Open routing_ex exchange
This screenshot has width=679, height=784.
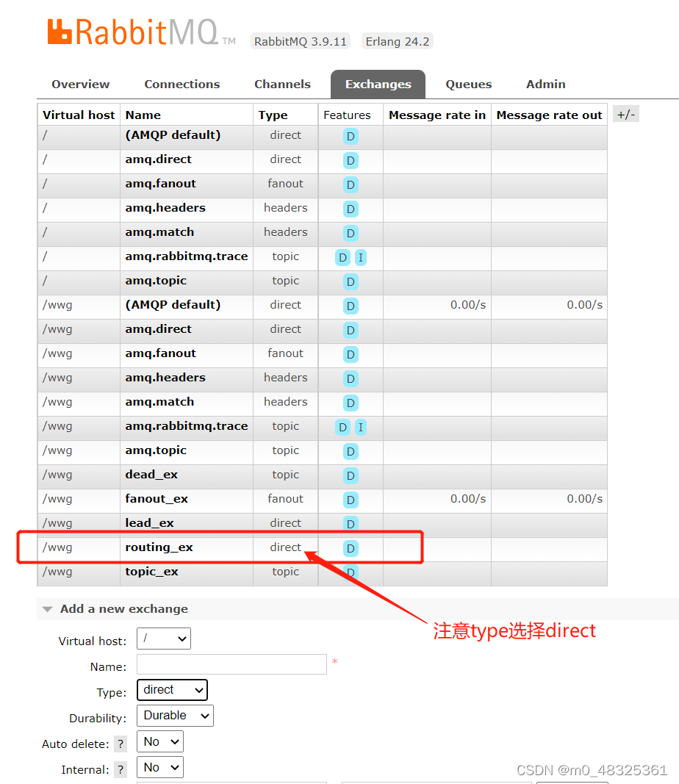[159, 547]
